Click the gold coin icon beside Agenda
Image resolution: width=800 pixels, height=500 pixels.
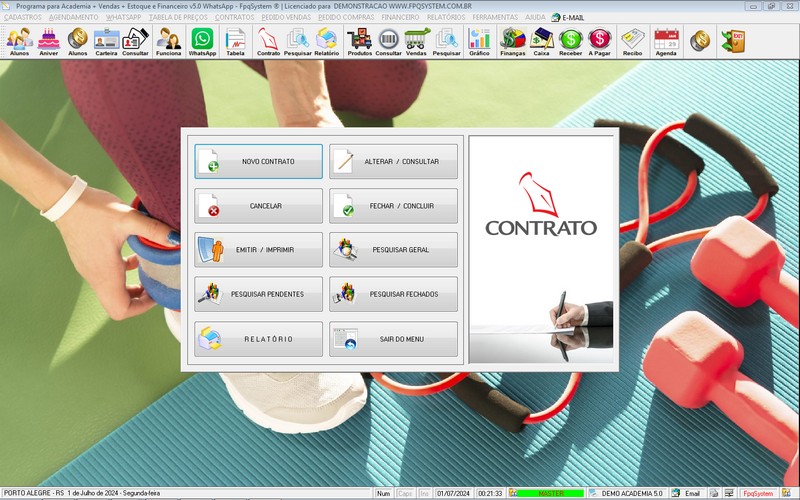pos(700,41)
